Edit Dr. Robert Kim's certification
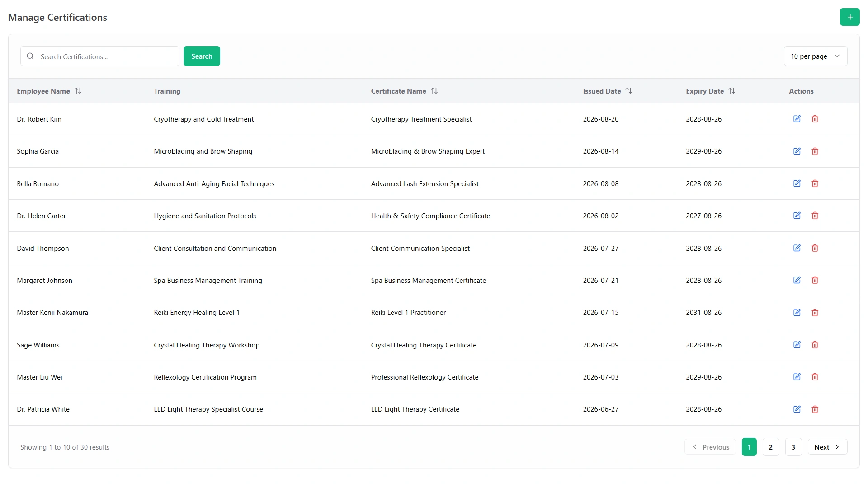 (797, 119)
